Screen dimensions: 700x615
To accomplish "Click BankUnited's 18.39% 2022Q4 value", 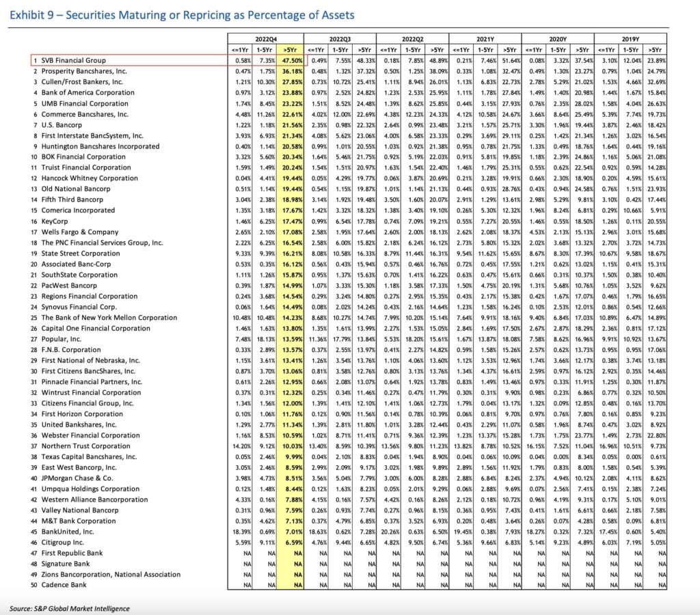I will point(241,532).
